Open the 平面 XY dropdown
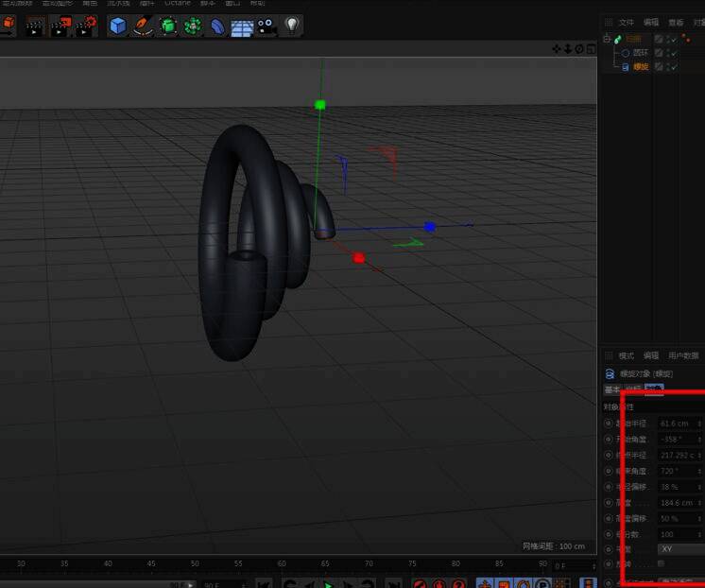This screenshot has width=705, height=588. click(679, 548)
